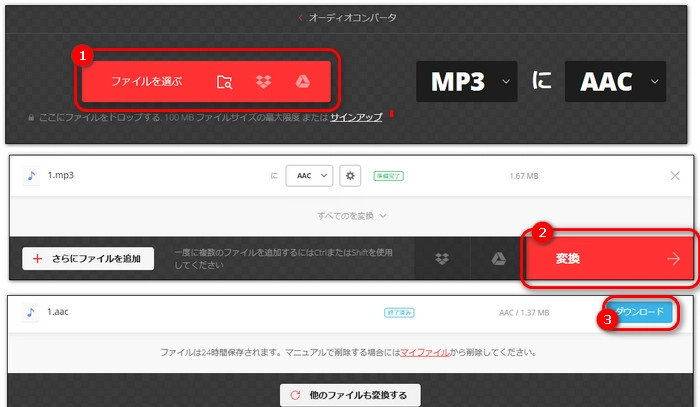This screenshot has height=407, width=700.
Task: Click the music note icon next to 1.mp3
Action: (x=31, y=175)
